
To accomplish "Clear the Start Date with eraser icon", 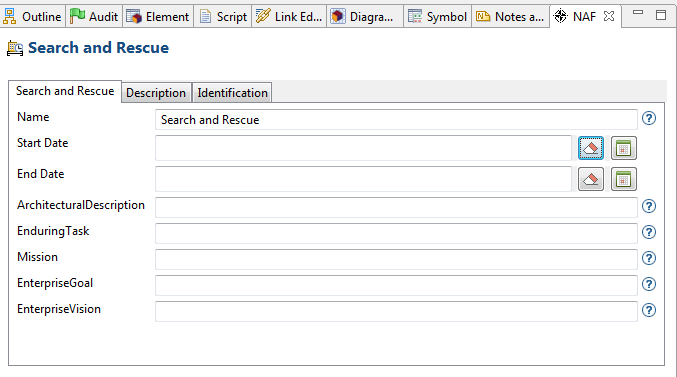I will [591, 148].
